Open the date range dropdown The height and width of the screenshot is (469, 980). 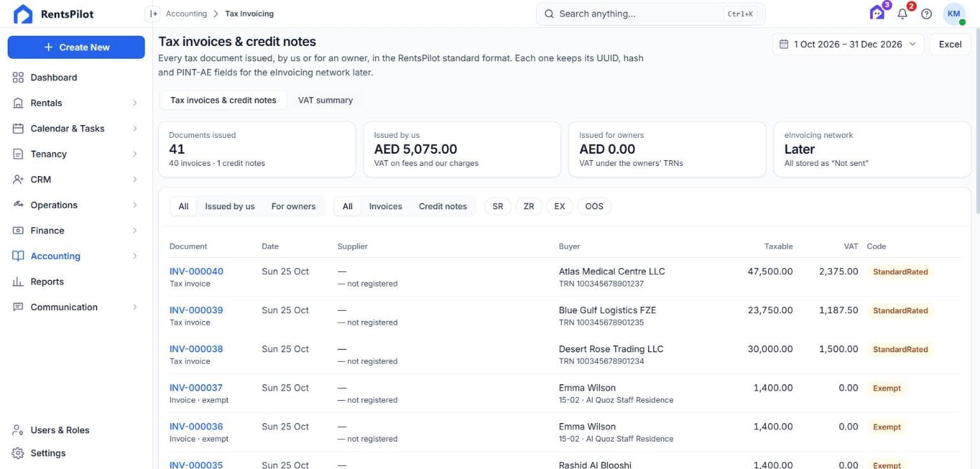(x=848, y=44)
